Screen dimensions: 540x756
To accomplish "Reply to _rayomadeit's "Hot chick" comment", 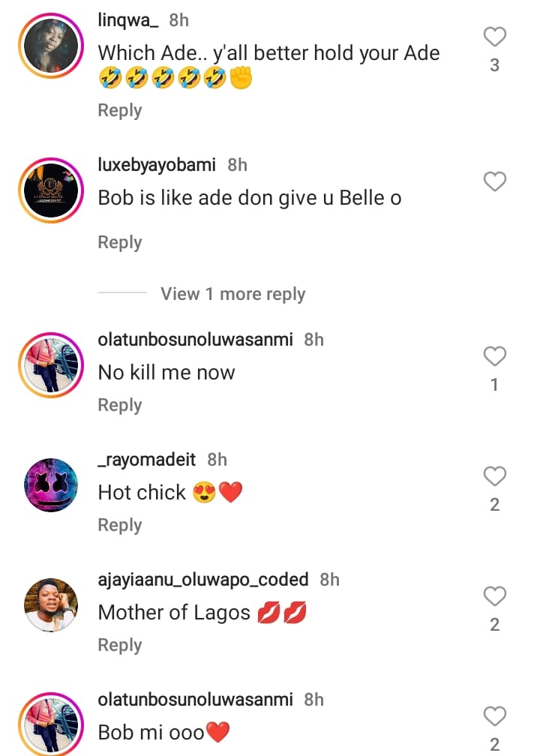I will tap(120, 525).
